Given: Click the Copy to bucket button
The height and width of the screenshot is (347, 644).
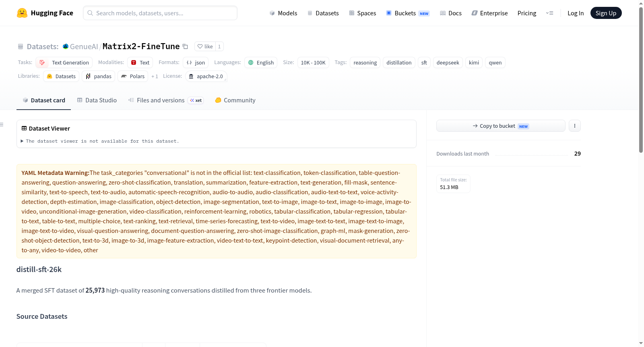Looking at the screenshot, I should pos(501,126).
